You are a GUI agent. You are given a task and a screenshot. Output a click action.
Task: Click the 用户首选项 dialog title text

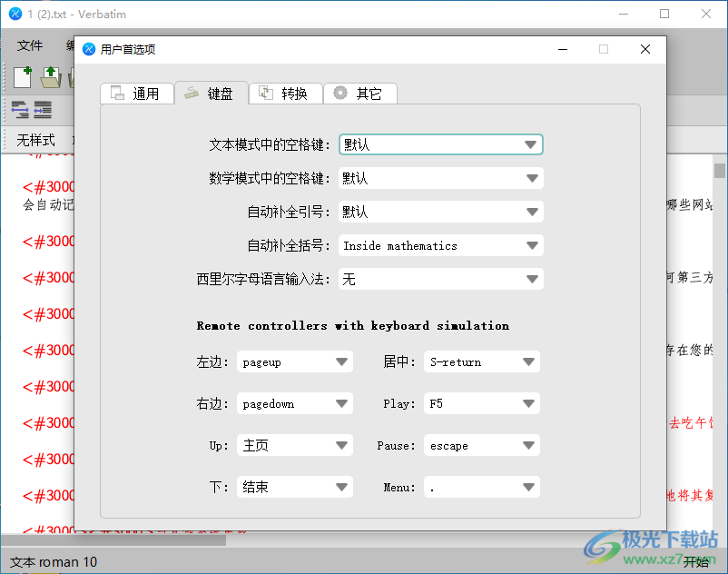[128, 49]
